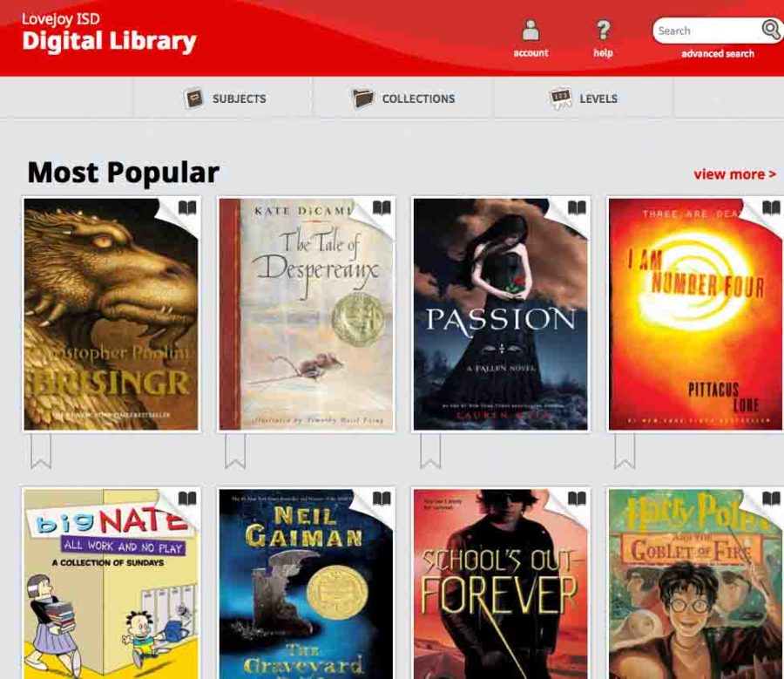Viewport: 784px width, 679px height.
Task: Click eBook icon on Harry Potter Goblet of Fire
Action: (x=771, y=499)
